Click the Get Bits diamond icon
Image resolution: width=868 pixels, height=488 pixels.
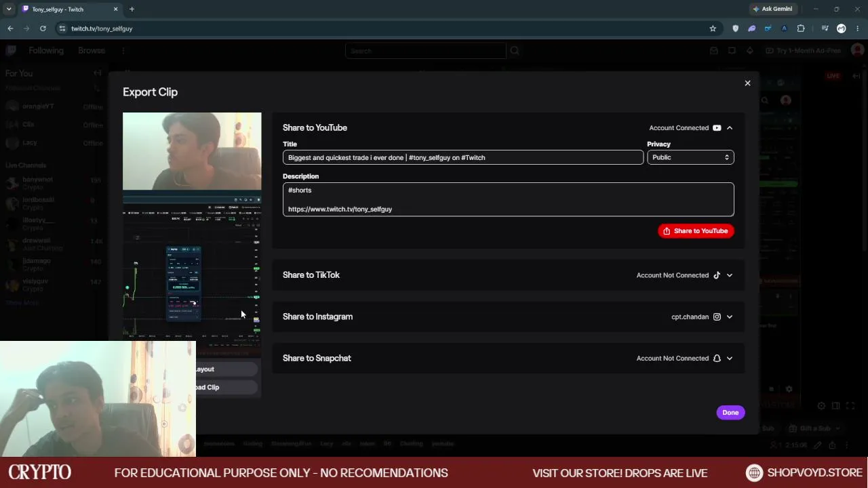tap(749, 51)
